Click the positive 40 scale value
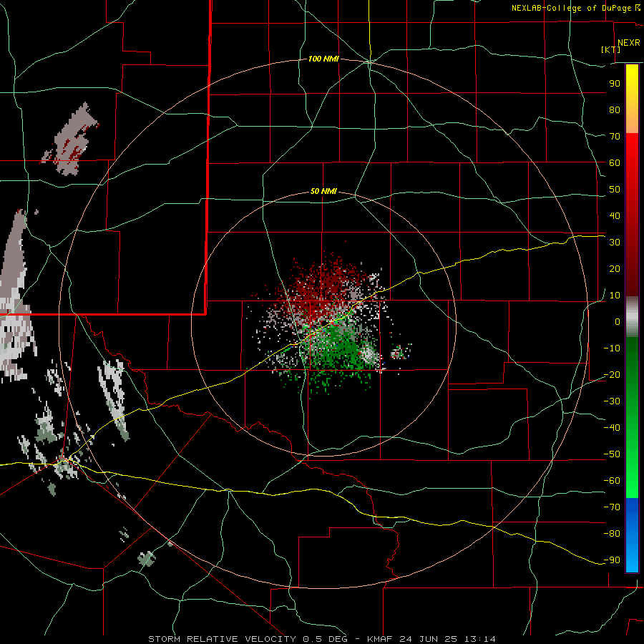Viewport: 644px width, 644px height. (615, 215)
